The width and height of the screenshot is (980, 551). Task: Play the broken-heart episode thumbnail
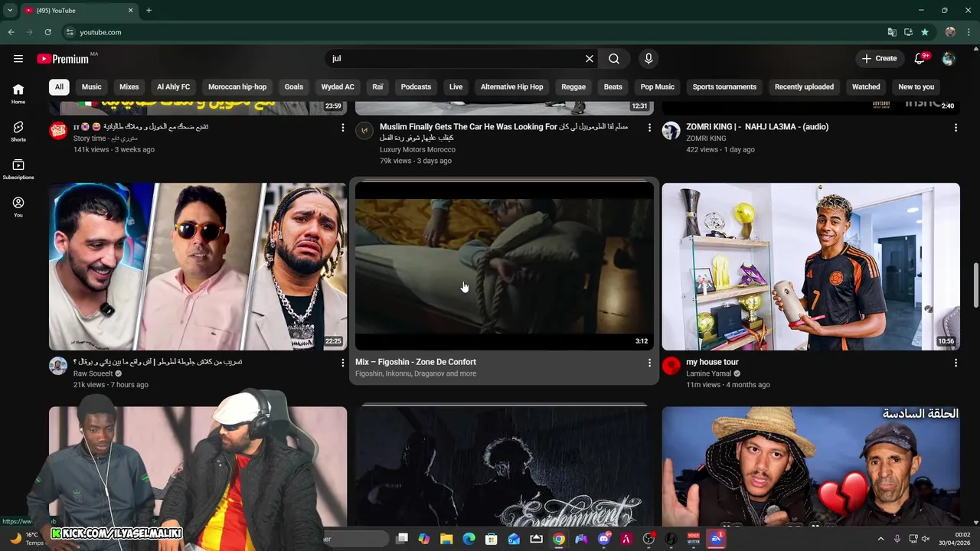811,466
